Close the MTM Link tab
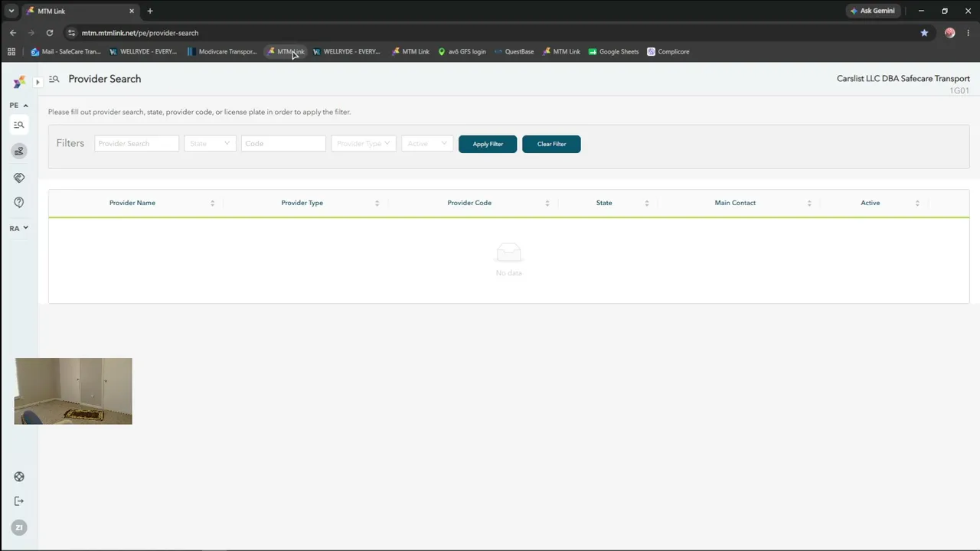 point(132,11)
